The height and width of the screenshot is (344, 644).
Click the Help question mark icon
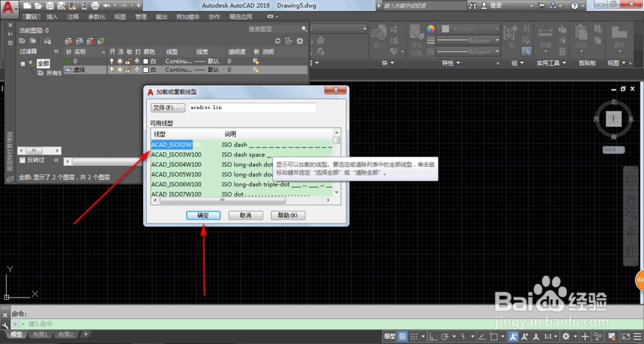pos(574,6)
